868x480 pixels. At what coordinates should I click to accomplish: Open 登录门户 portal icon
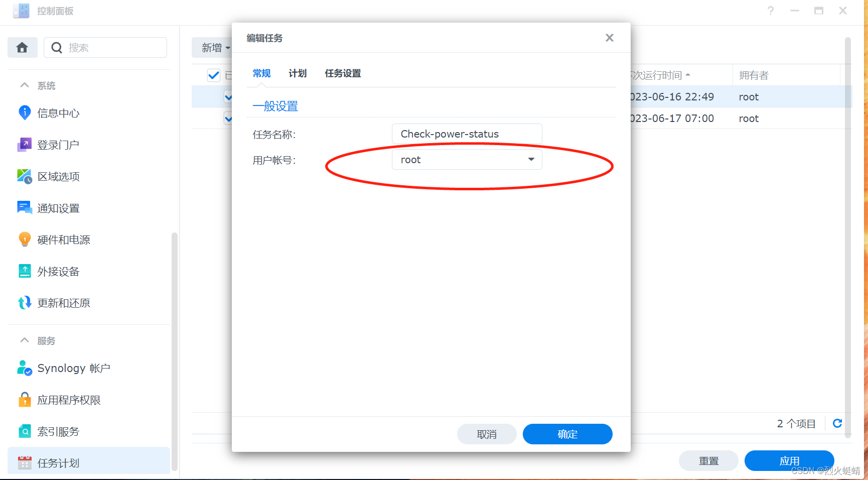click(x=24, y=145)
